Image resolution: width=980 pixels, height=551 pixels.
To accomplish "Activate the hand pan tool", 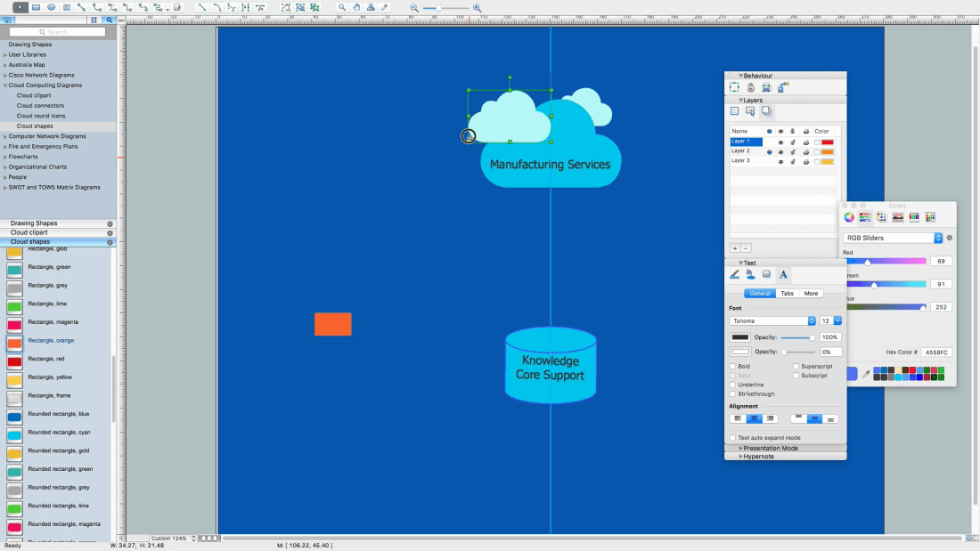I will pos(356,7).
